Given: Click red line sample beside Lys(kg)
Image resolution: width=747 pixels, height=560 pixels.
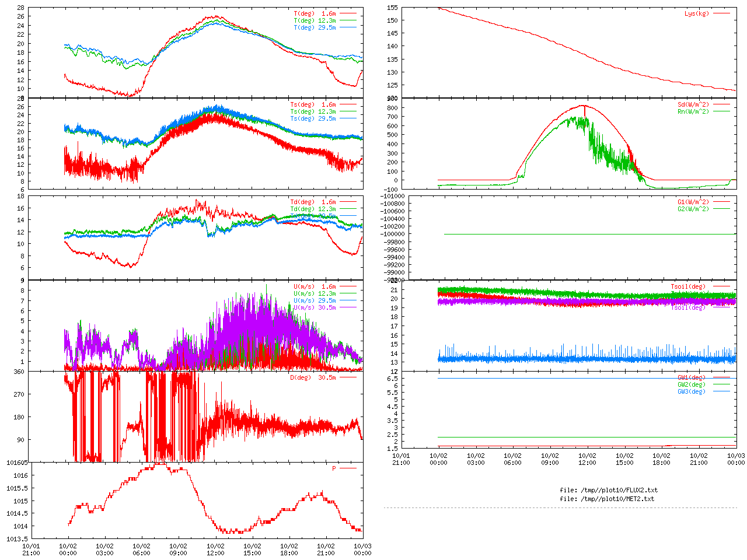Looking at the screenshot, I should pyautogui.click(x=721, y=13).
